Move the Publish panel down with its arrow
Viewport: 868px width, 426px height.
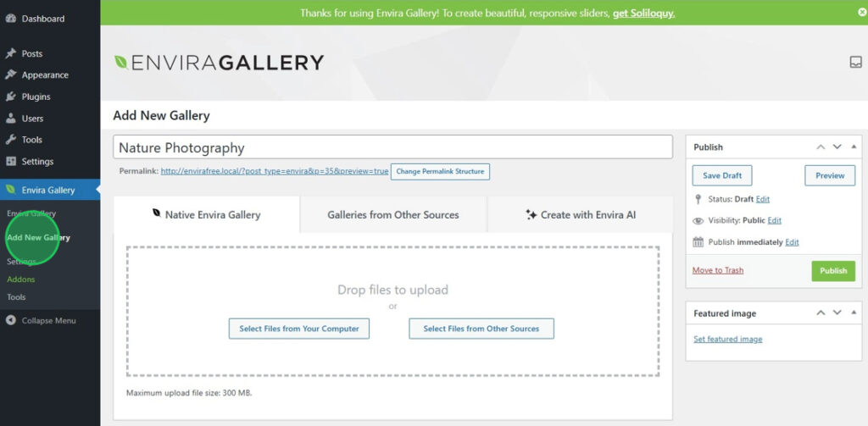pos(837,147)
